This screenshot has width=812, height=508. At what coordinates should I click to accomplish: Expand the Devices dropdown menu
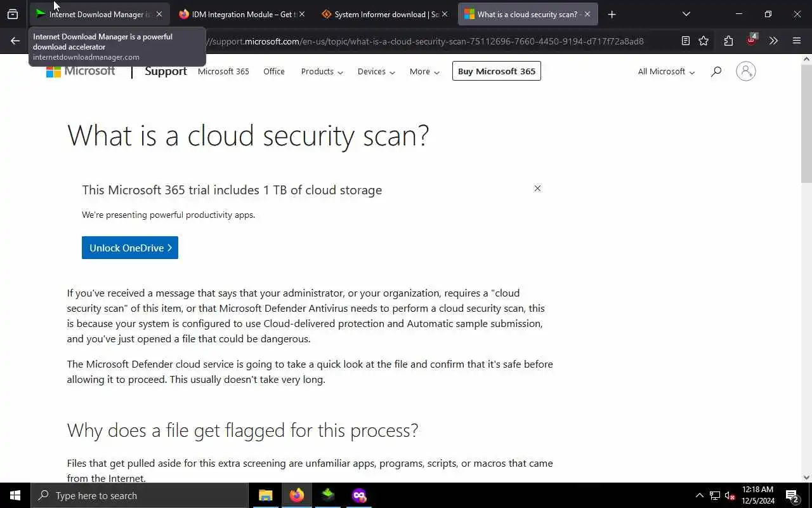coord(376,72)
